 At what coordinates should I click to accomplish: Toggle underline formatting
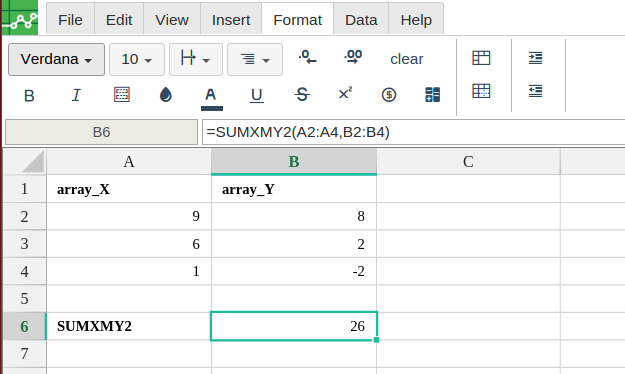click(x=256, y=95)
